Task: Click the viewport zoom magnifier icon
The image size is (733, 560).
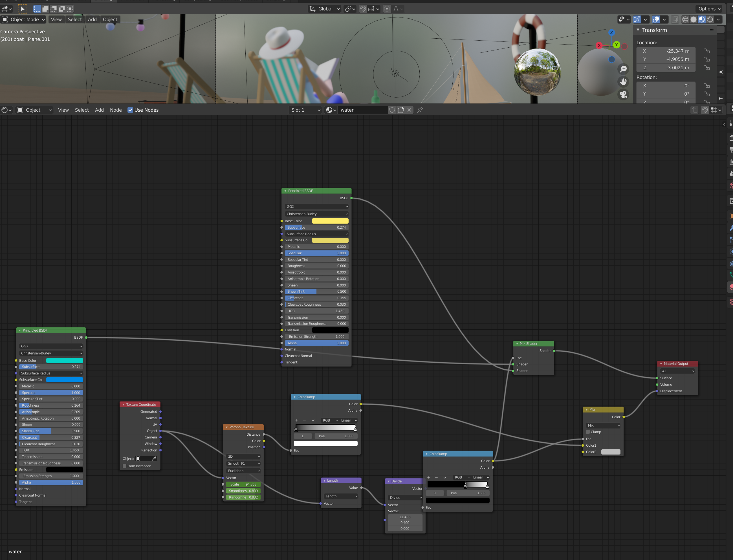Action: point(623,69)
